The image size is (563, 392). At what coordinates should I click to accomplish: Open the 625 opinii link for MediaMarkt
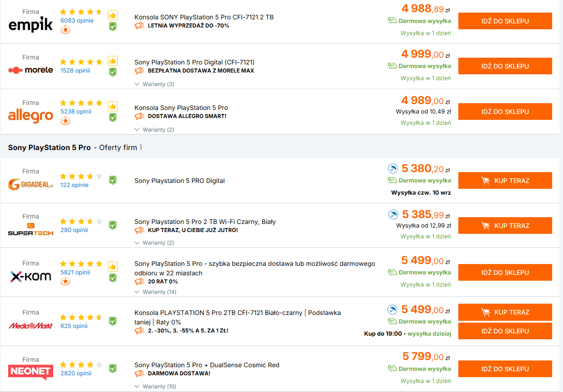(74, 326)
